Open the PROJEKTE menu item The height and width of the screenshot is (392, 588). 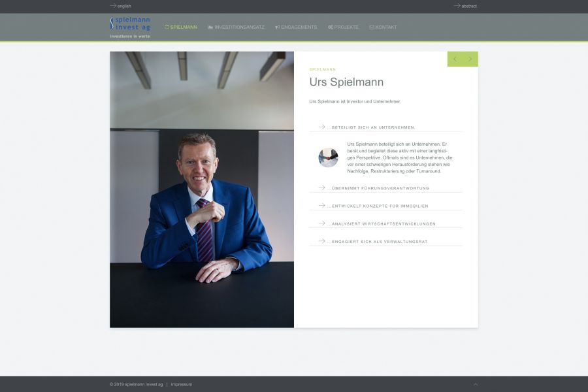point(346,27)
